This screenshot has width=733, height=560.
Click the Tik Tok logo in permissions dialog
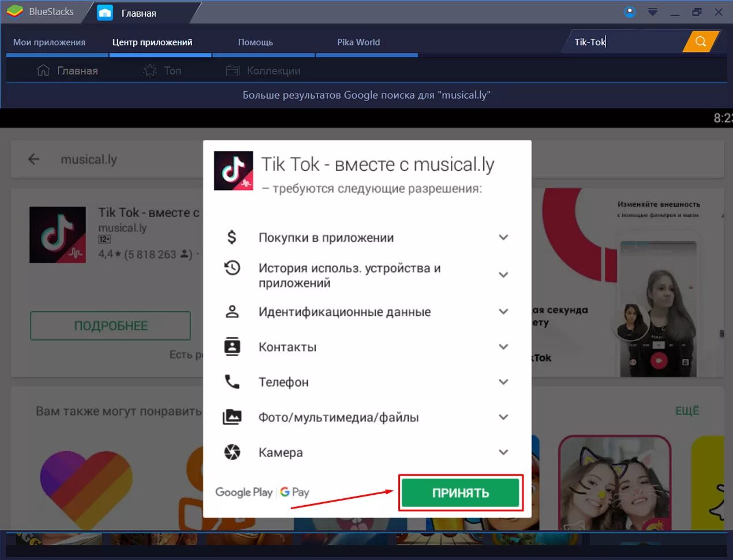point(234,171)
